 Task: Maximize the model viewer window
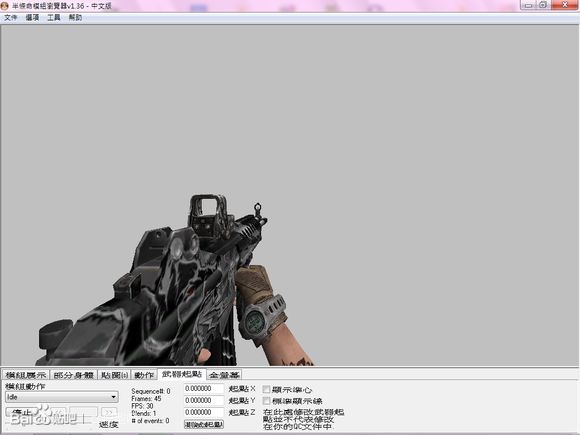[543, 5]
